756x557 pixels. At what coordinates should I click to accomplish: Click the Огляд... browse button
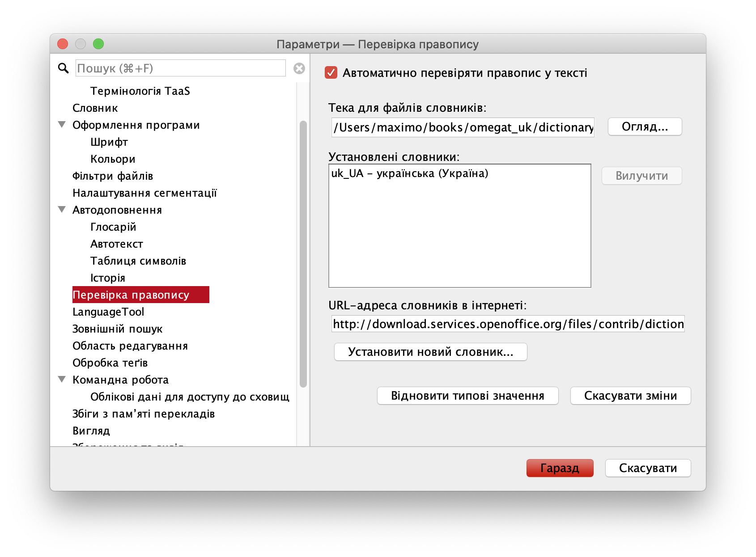coord(645,127)
